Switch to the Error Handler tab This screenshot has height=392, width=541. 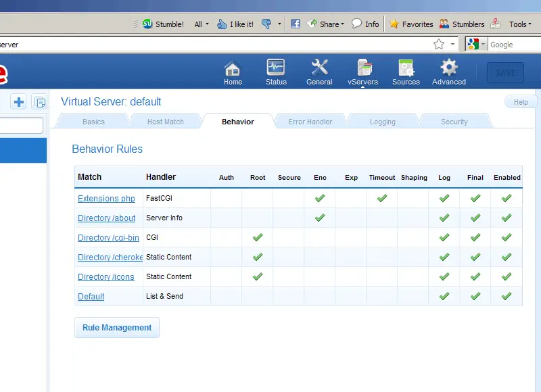click(310, 122)
